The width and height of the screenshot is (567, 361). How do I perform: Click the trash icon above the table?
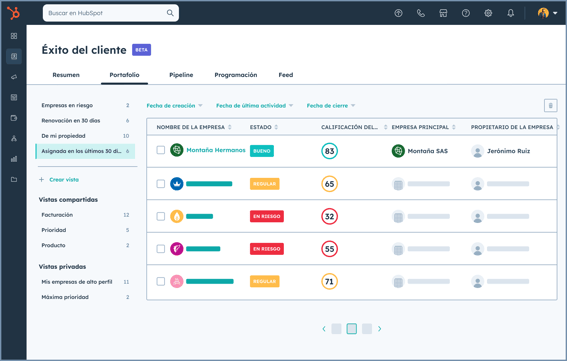coord(550,106)
